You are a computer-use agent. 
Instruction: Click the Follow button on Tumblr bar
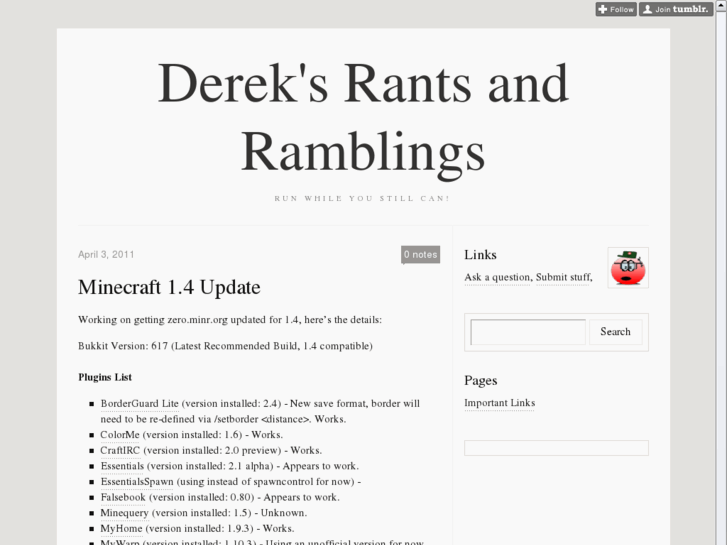pyautogui.click(x=616, y=9)
